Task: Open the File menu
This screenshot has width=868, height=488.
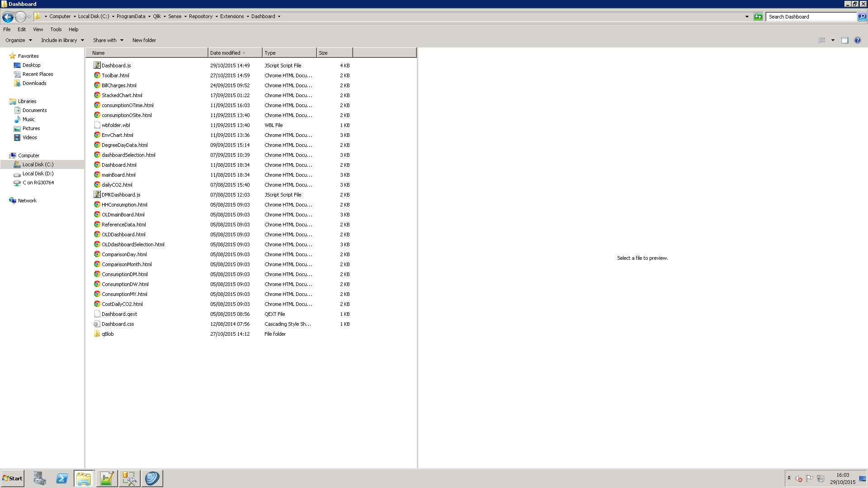Action: point(7,28)
